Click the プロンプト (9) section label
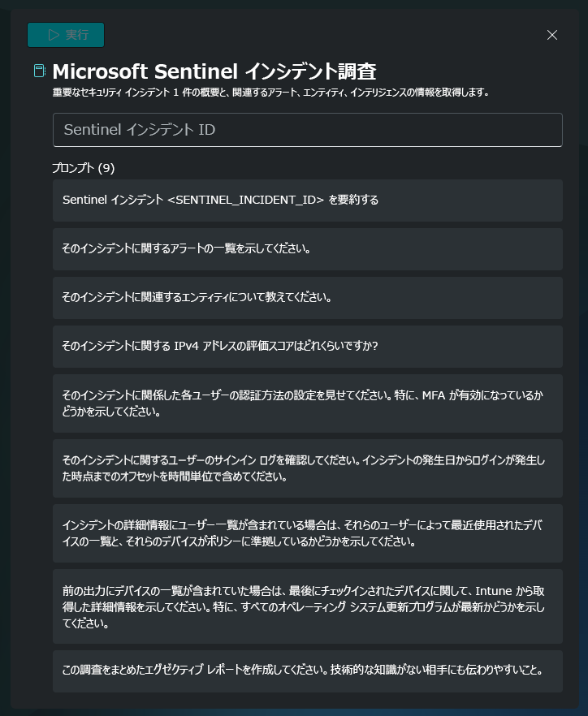 tap(83, 168)
